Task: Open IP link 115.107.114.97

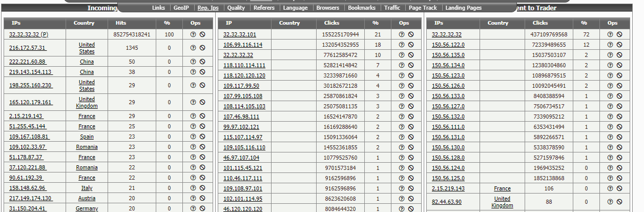Action: click(243, 137)
